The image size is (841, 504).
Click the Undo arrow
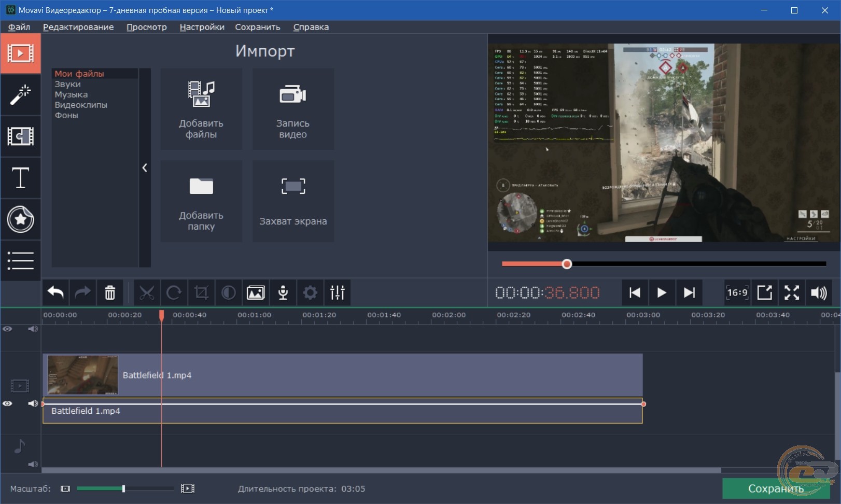pyautogui.click(x=55, y=293)
